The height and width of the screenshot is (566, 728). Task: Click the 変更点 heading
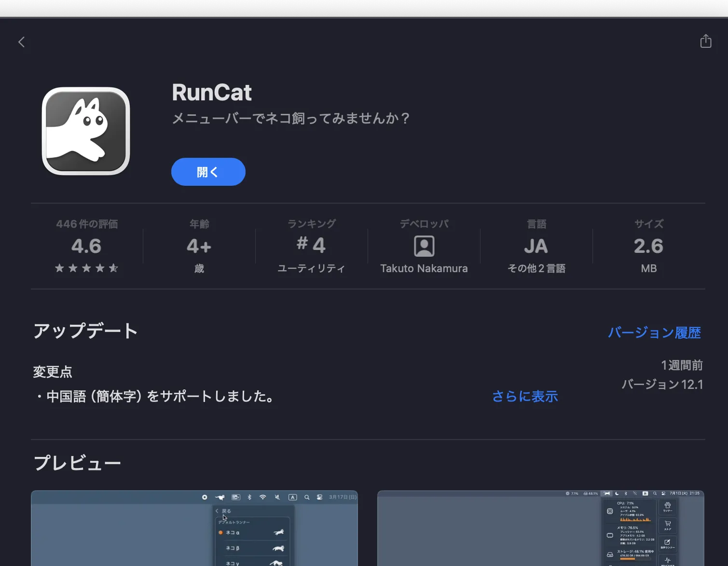pyautogui.click(x=53, y=372)
